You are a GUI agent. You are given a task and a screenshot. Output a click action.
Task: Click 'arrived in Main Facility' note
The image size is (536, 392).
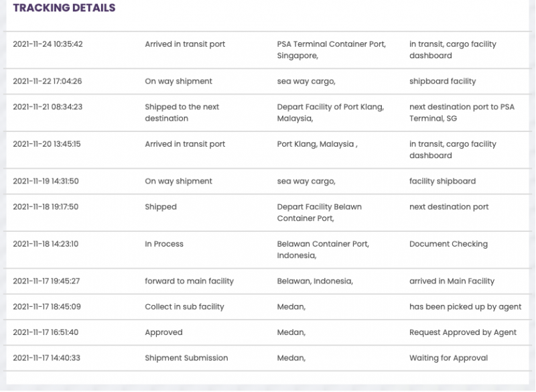(452, 281)
